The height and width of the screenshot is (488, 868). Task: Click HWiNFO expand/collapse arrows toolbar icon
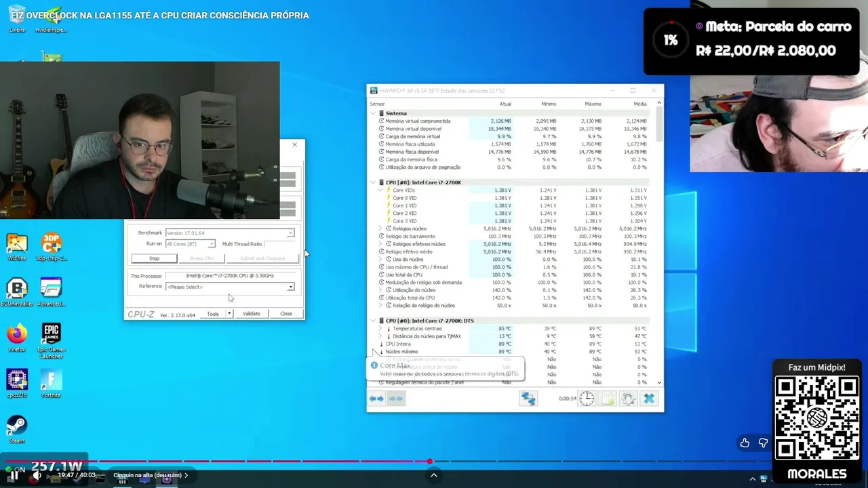(377, 399)
